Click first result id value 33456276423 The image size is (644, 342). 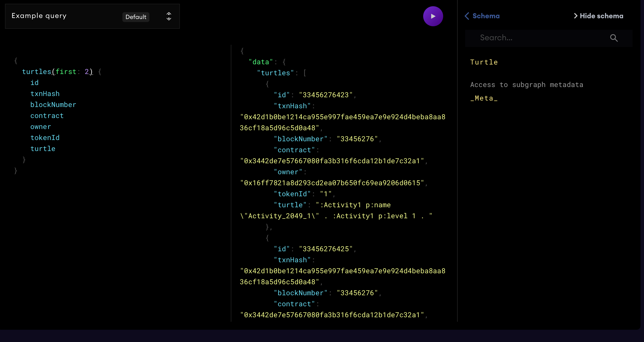click(325, 95)
